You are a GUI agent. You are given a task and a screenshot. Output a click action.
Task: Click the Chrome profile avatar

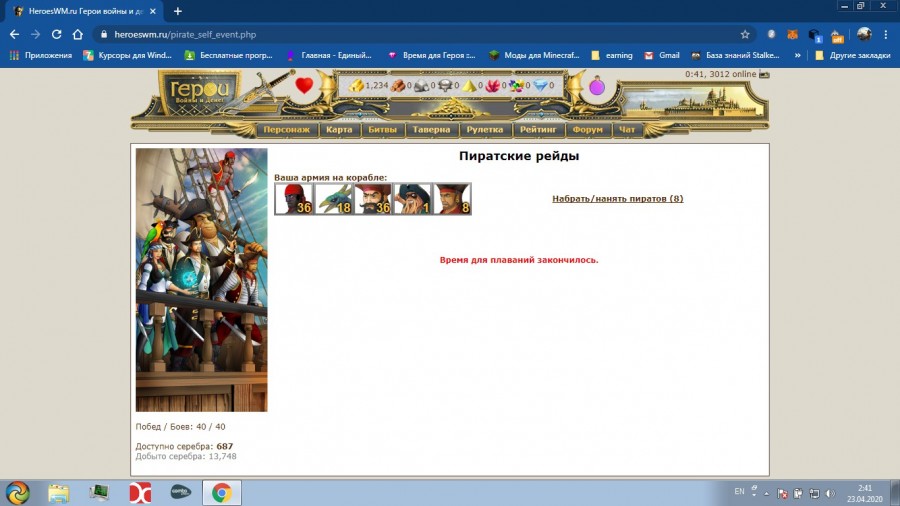pos(864,34)
